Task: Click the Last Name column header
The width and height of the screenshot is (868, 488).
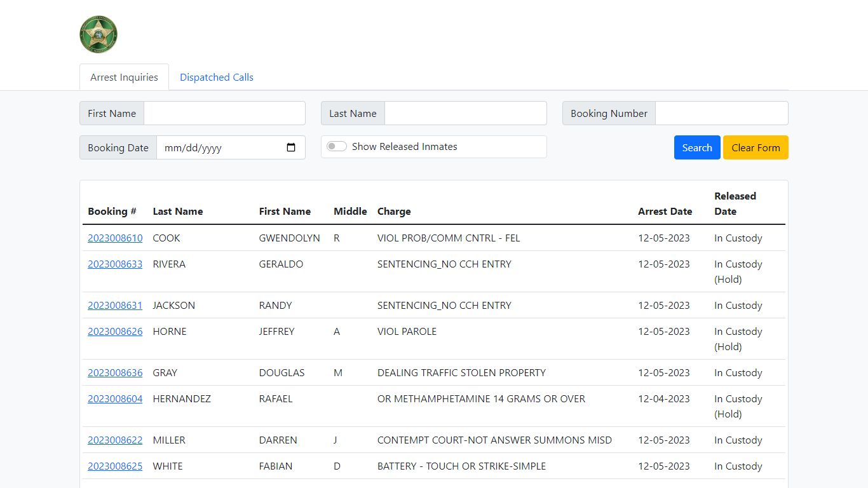Action: pos(178,211)
